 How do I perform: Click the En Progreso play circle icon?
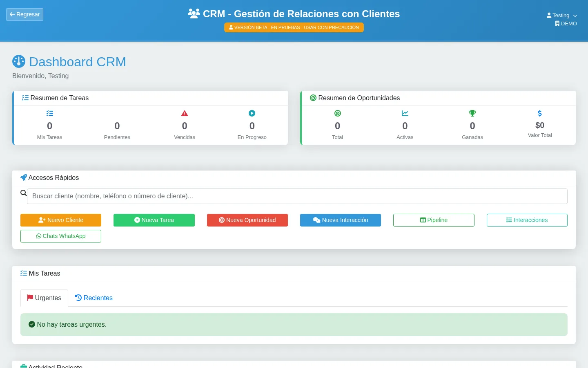252,113
